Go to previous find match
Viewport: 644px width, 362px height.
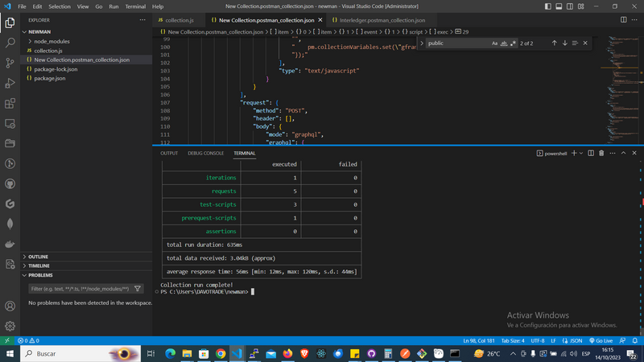(x=555, y=43)
